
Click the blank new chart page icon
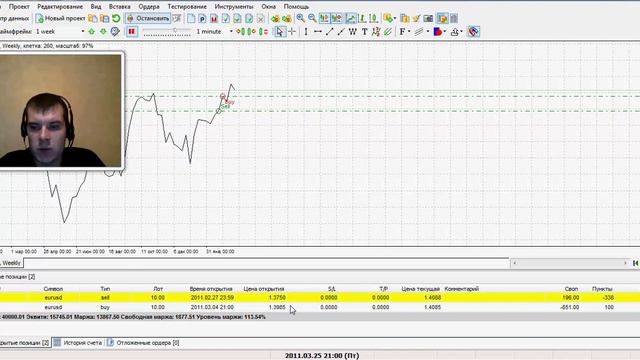[191, 18]
